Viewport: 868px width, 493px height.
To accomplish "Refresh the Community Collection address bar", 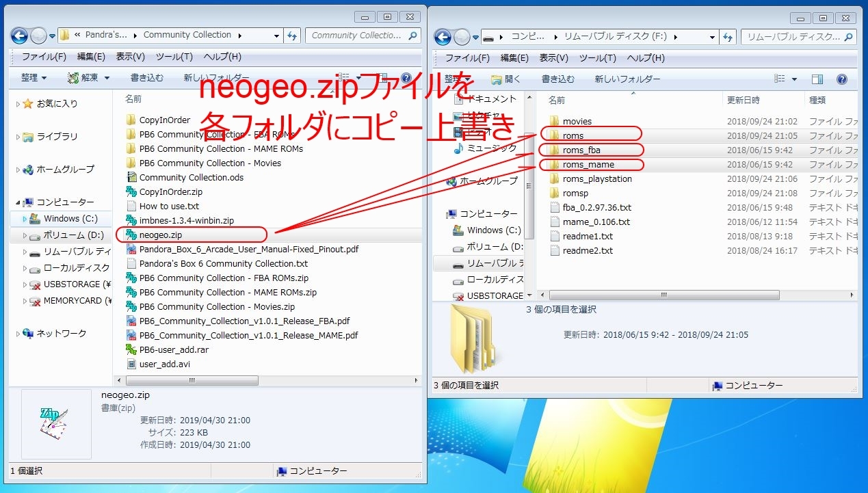I will (292, 36).
